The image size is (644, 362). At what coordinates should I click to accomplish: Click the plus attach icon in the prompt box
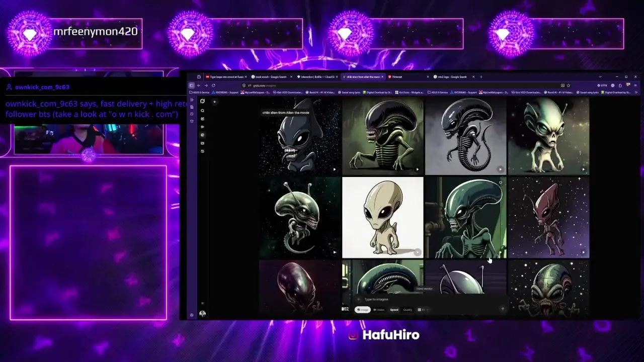tap(358, 299)
